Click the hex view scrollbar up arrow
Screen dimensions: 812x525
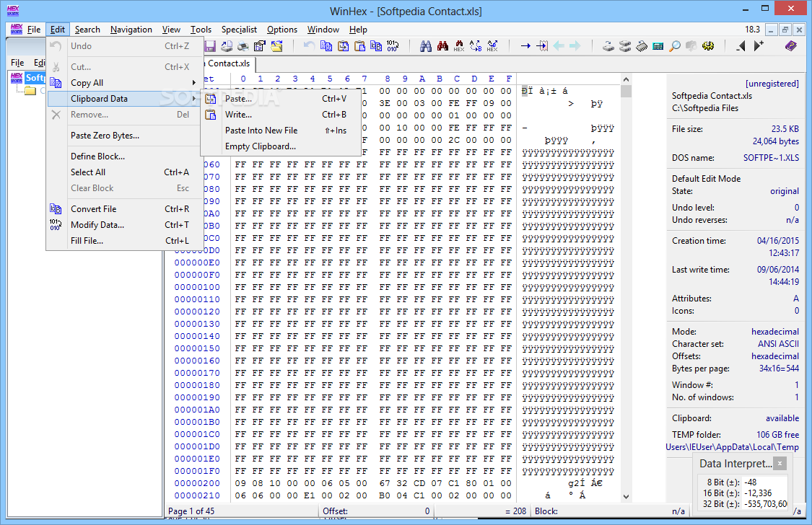(x=626, y=79)
